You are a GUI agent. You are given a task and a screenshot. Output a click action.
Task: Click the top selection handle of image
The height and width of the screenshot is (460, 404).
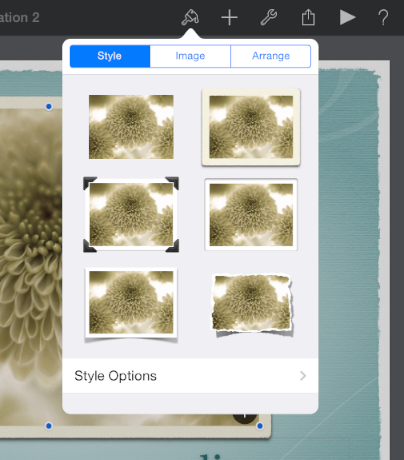49,107
